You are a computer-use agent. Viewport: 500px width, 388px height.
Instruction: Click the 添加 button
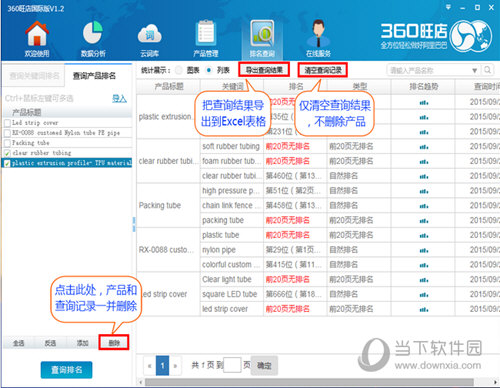[x=82, y=343]
